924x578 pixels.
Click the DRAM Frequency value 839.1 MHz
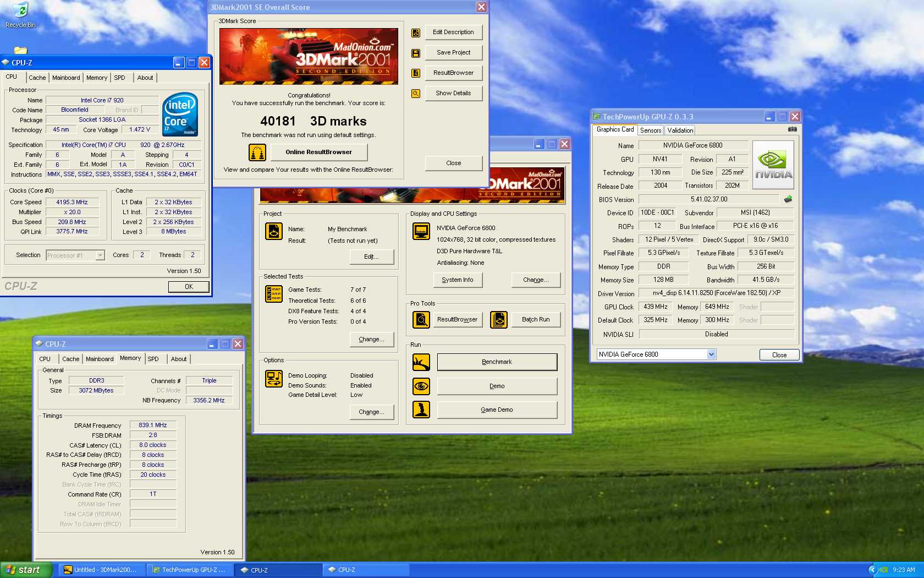click(x=153, y=426)
